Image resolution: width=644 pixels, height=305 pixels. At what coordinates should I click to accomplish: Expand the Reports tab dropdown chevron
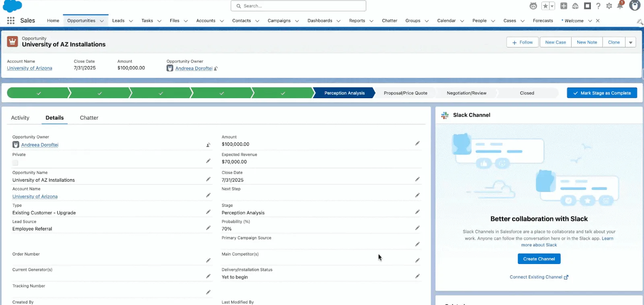(371, 21)
